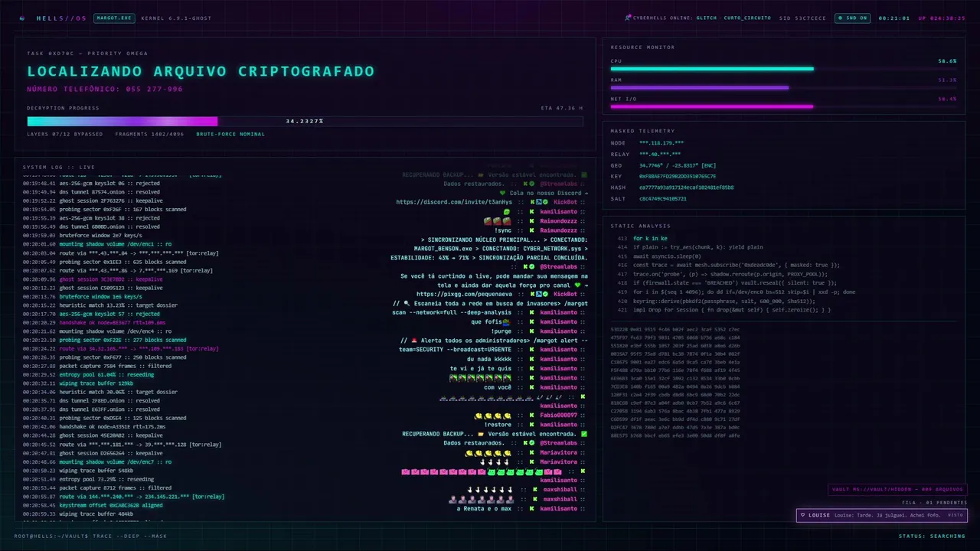Open the discord.com/invite/t3anHys link

coord(454,202)
